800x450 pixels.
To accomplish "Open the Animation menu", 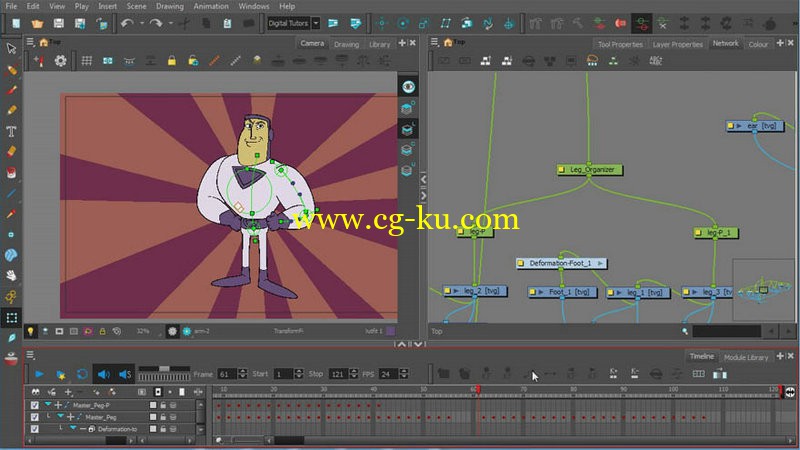I will pos(211,6).
